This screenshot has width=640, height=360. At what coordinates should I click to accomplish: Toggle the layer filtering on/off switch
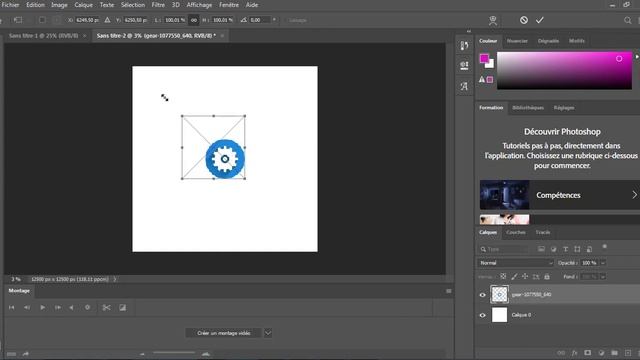tap(604, 247)
